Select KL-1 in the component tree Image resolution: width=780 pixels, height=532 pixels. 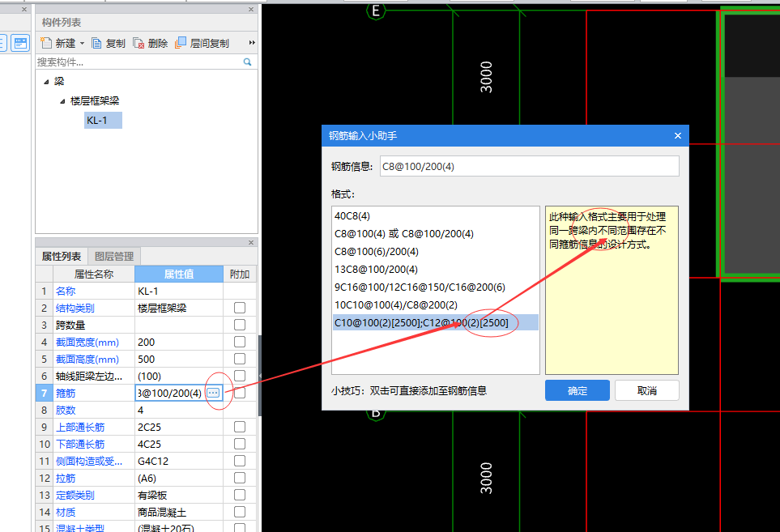[103, 121]
